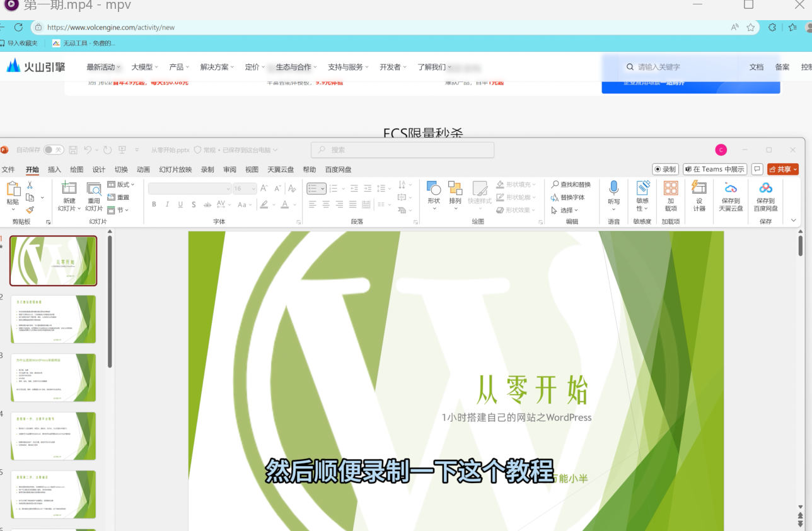This screenshot has height=531, width=812.
Task: Toggle Underline formatting in the Font group
Action: coord(180,204)
